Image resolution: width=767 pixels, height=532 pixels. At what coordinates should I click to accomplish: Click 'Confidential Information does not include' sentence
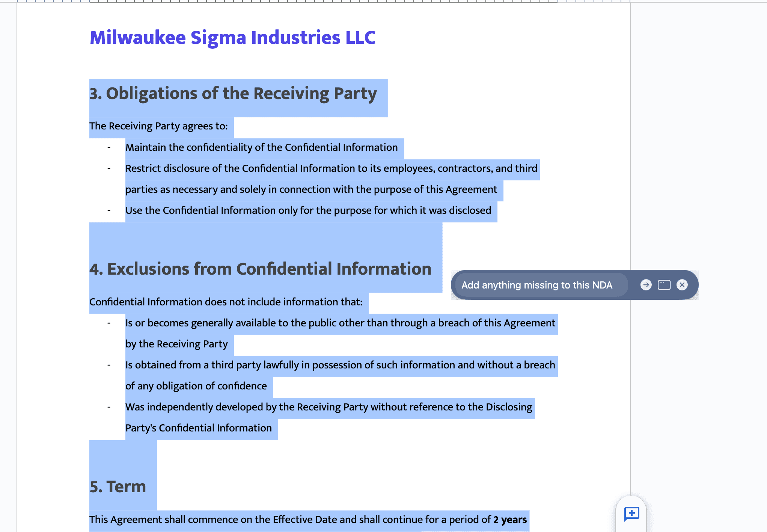226,302
